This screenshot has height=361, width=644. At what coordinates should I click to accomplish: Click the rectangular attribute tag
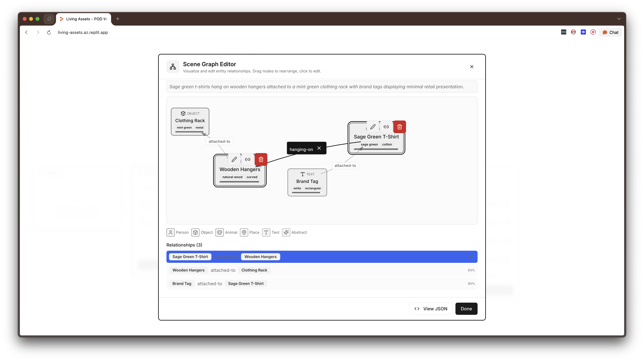(x=313, y=188)
